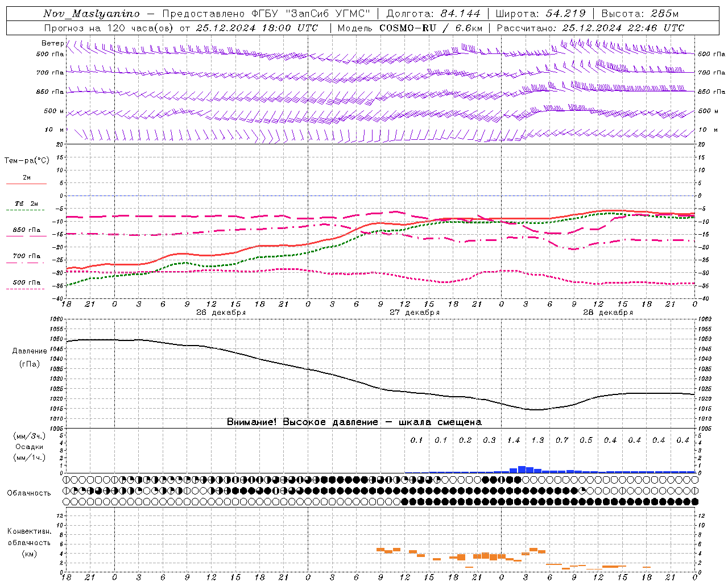
Task: Click the station title Nov_Maslyanino
Action: [92, 14]
